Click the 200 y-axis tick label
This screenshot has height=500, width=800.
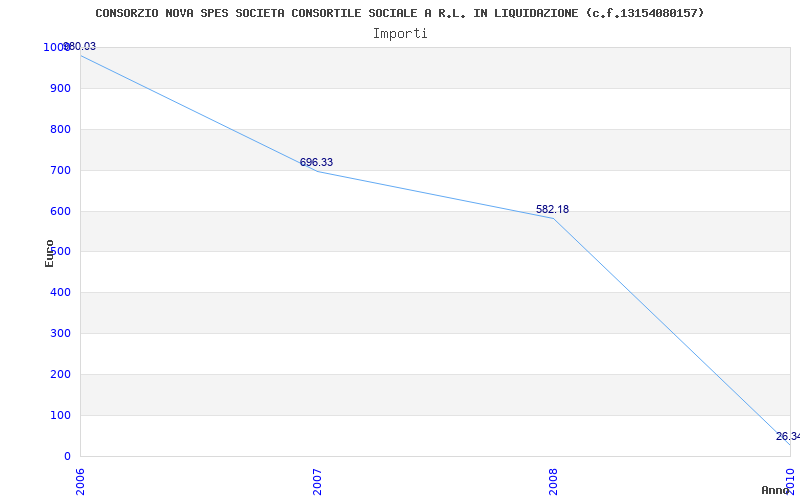pyautogui.click(x=60, y=374)
